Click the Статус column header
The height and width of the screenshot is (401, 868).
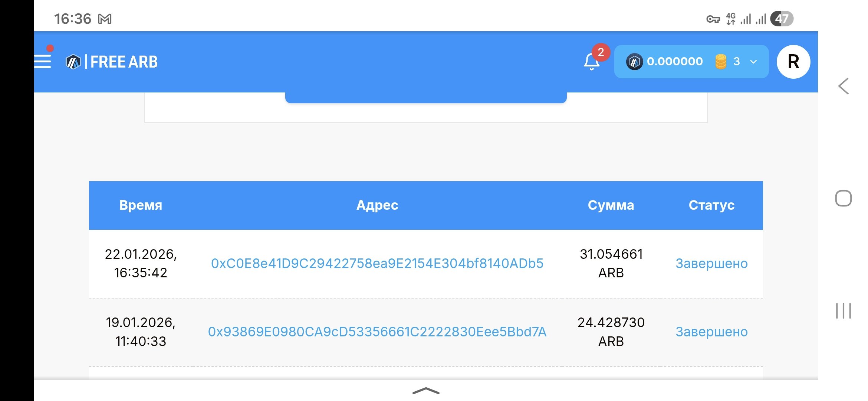[x=711, y=205]
